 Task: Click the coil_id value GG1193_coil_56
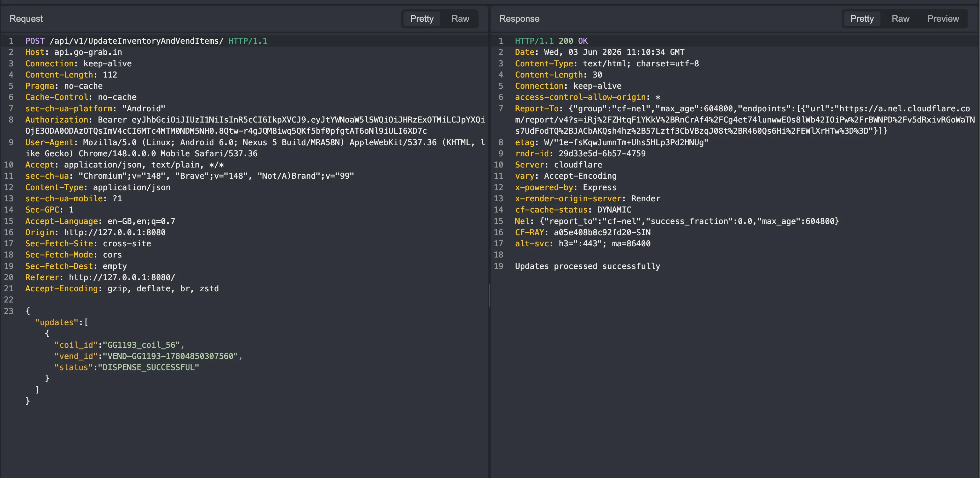point(141,345)
